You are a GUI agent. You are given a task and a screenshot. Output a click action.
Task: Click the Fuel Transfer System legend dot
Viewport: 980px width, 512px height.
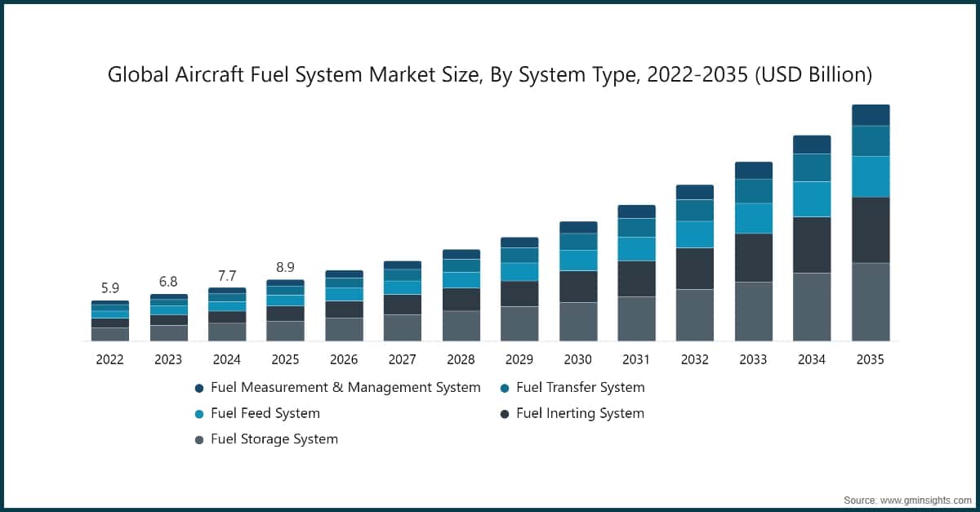pos(505,388)
